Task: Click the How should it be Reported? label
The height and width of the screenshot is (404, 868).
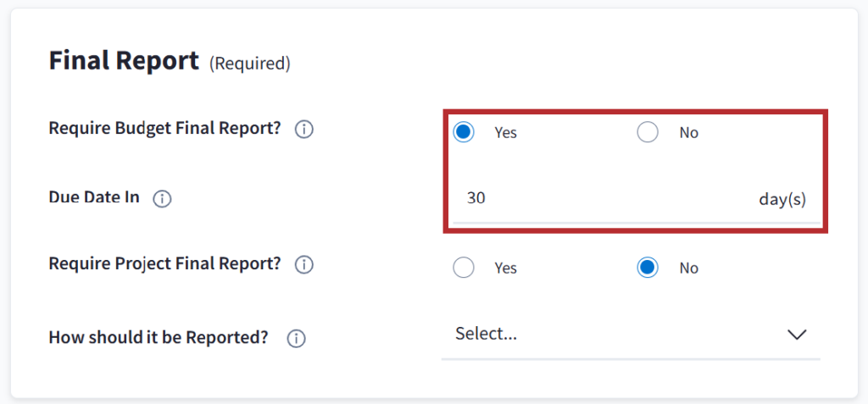Action: tap(159, 337)
